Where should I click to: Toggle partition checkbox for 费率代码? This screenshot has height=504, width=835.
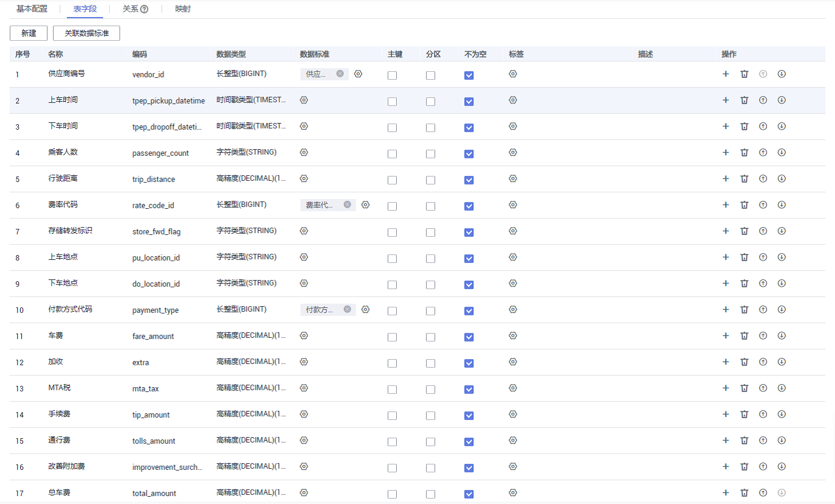tap(431, 206)
